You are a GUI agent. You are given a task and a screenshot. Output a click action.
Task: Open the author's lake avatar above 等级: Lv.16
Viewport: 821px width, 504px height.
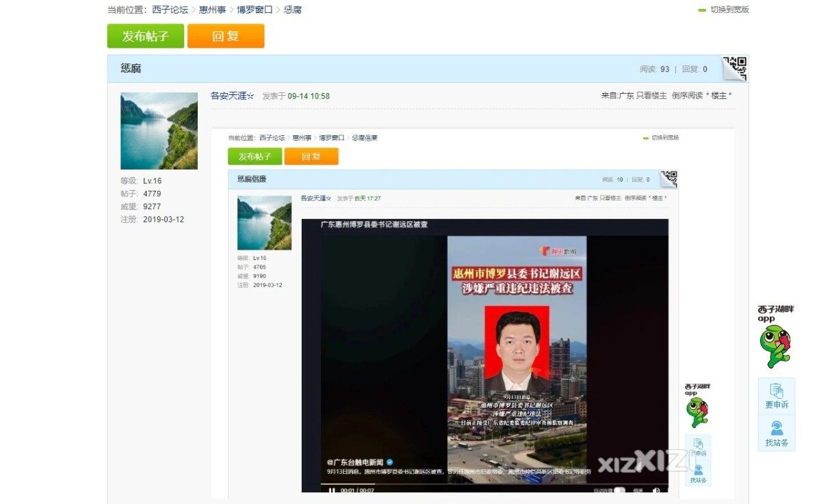tap(159, 131)
